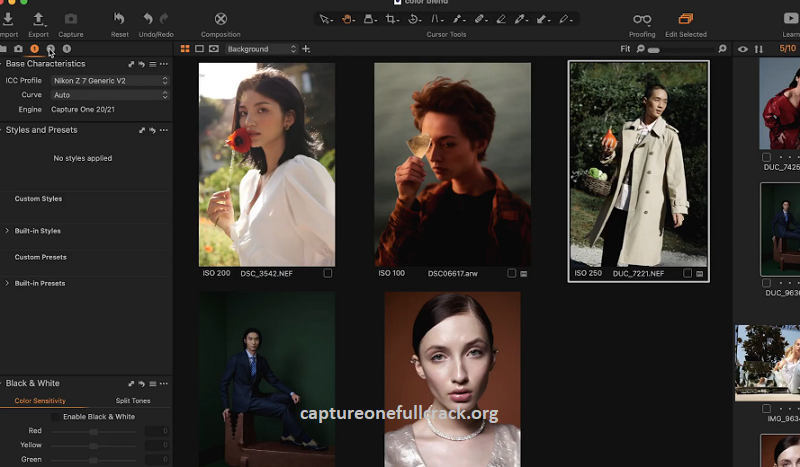Pick the Rotate/Straighten cursor tool
The width and height of the screenshot is (800, 467).
(x=413, y=19)
